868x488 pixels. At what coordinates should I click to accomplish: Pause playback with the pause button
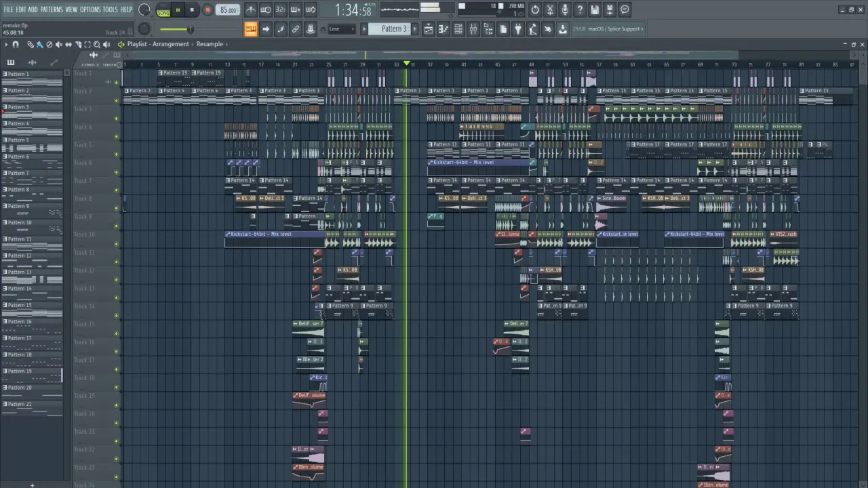point(178,10)
